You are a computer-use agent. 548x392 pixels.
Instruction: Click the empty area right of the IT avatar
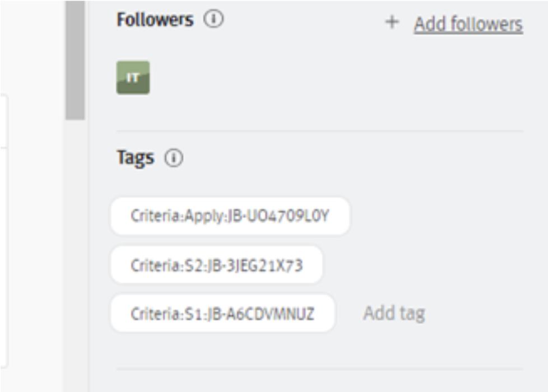pos(336,78)
